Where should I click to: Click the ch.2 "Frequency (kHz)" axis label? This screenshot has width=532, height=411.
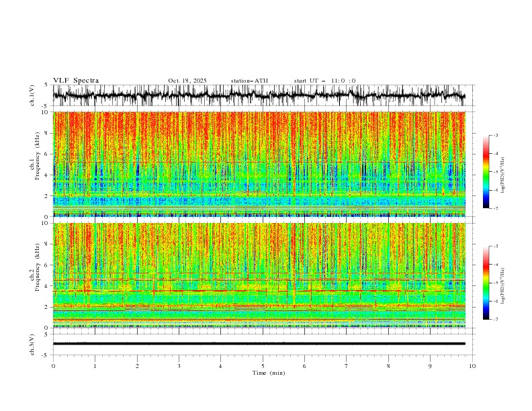(x=38, y=267)
